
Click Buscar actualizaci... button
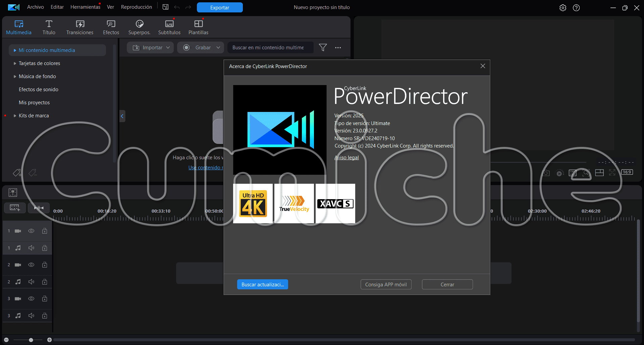263,284
